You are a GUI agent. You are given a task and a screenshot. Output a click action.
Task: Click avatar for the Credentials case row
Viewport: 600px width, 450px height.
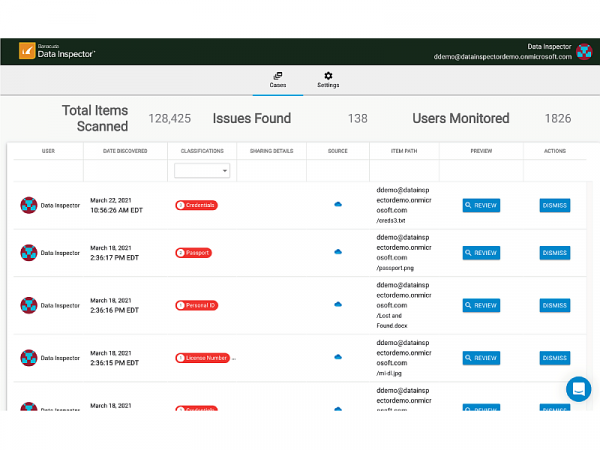(x=29, y=205)
